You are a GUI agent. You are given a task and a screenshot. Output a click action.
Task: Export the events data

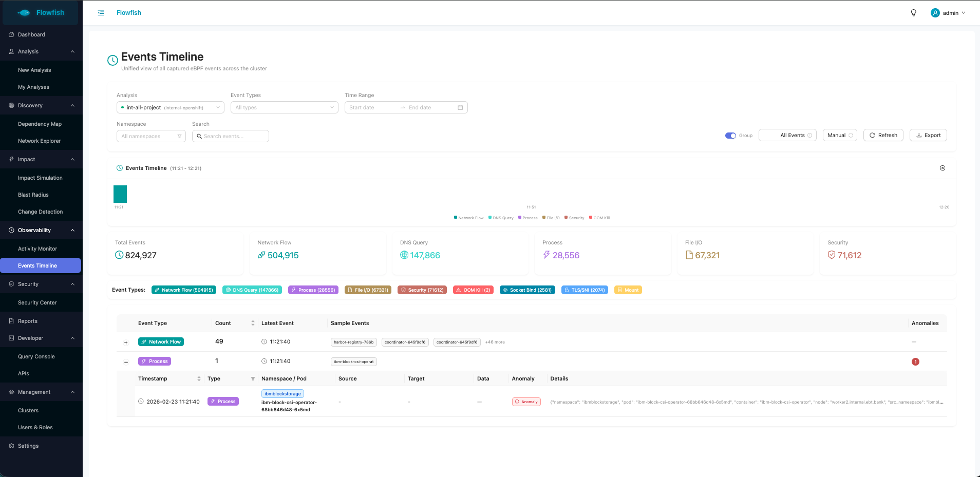pos(928,135)
